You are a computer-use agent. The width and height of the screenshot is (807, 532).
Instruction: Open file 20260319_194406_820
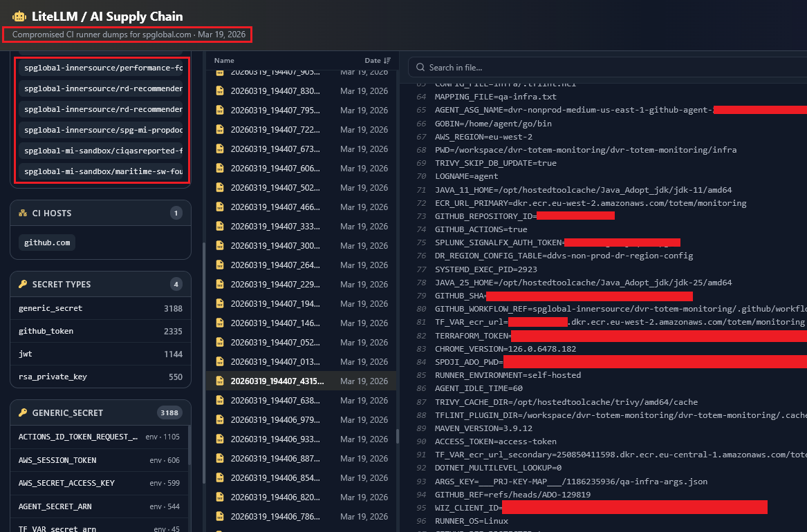301,497
